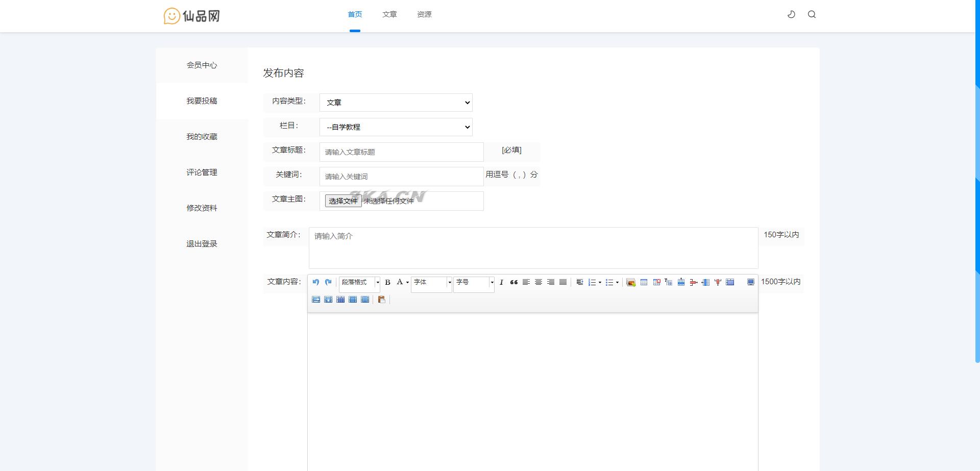Click the 选择文件 button for 文章主图
Image resolution: width=980 pixels, height=471 pixels.
coord(343,201)
